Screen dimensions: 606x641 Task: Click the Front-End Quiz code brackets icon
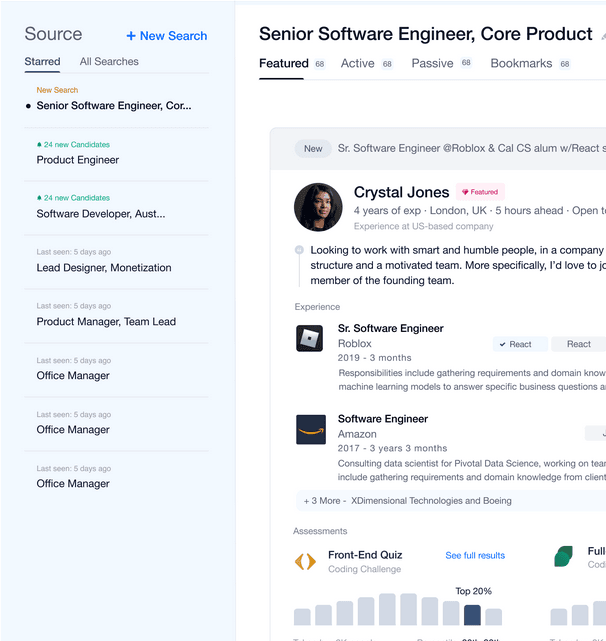305,562
